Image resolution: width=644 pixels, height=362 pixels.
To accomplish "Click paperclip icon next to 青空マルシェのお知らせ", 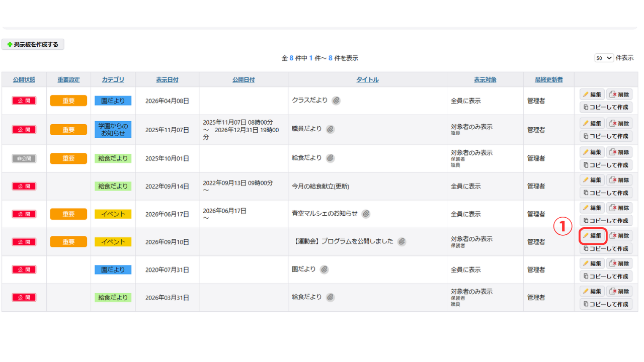I will coord(366,214).
